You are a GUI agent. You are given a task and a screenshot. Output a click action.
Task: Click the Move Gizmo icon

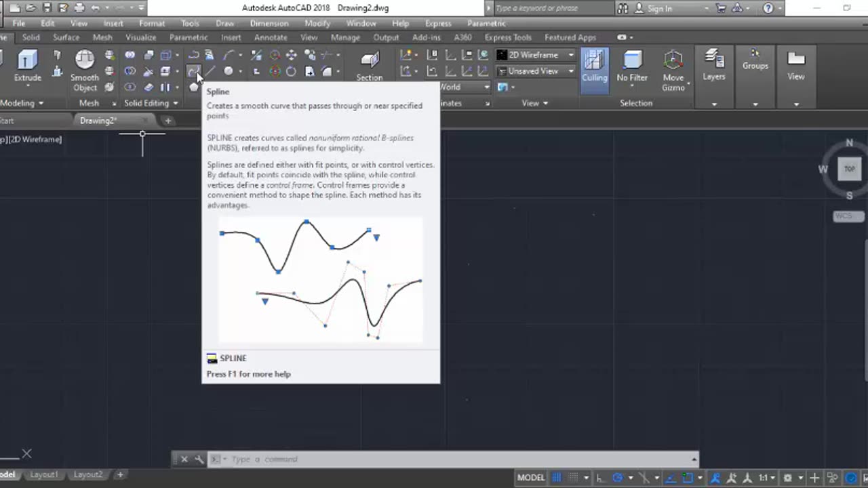coord(673,70)
